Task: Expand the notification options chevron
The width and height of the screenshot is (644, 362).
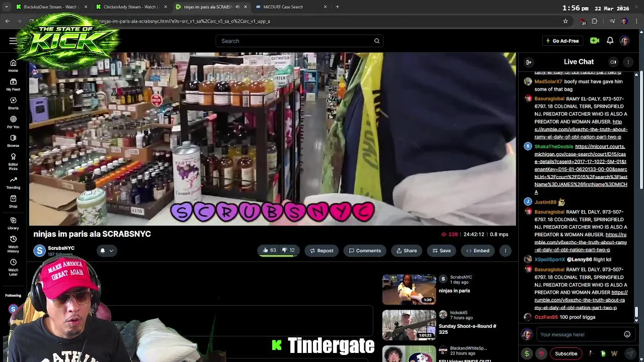Action: (x=111, y=250)
